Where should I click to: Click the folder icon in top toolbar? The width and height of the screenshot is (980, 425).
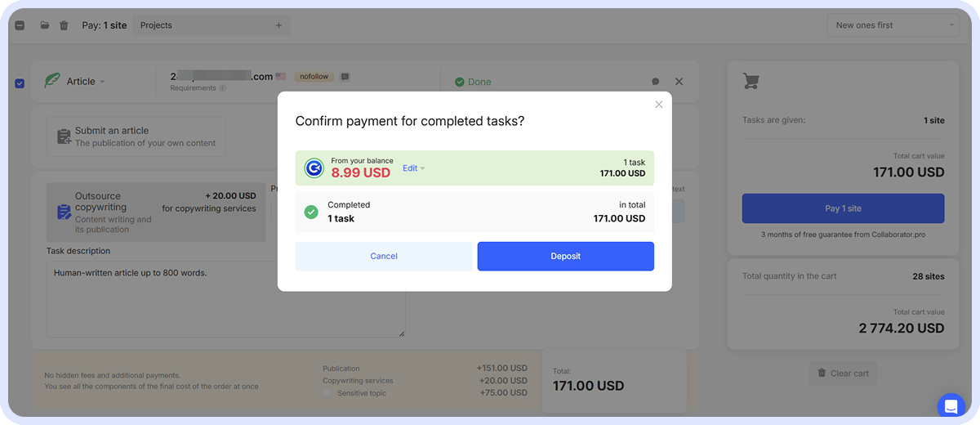coord(45,25)
